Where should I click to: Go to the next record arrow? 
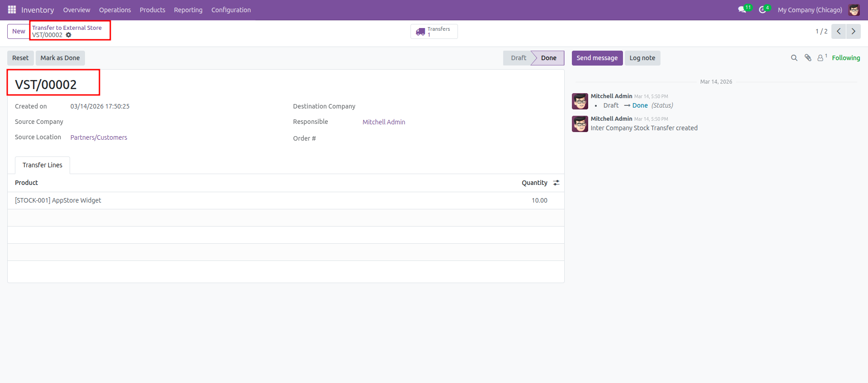click(854, 31)
